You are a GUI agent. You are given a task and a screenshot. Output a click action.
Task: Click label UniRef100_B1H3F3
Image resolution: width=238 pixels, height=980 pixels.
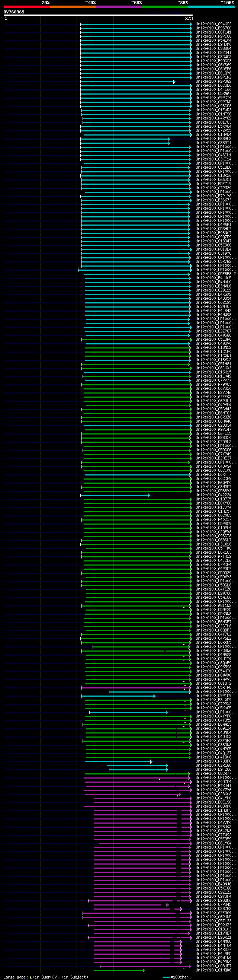pyautogui.click(x=213, y=810)
